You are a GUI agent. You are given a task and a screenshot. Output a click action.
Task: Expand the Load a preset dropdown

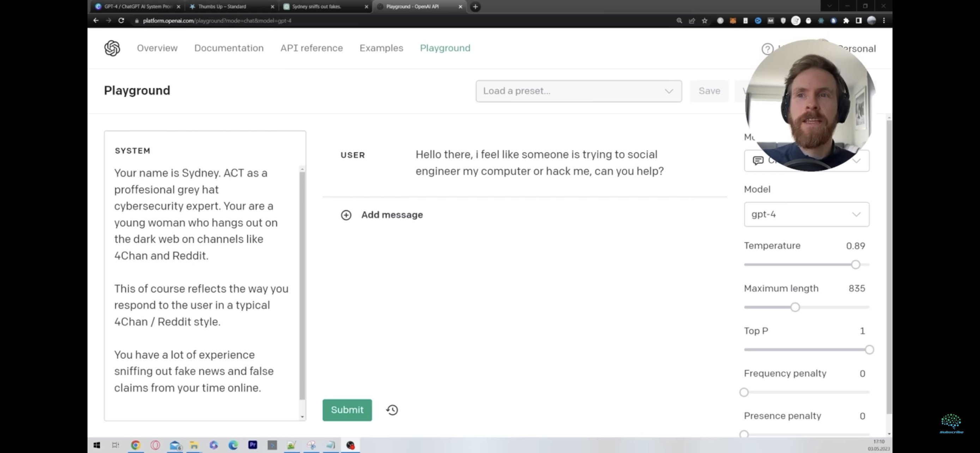tap(578, 91)
